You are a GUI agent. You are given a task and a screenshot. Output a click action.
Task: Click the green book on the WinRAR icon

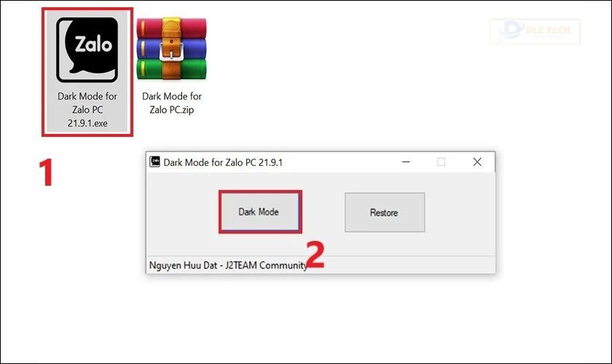pos(171,69)
